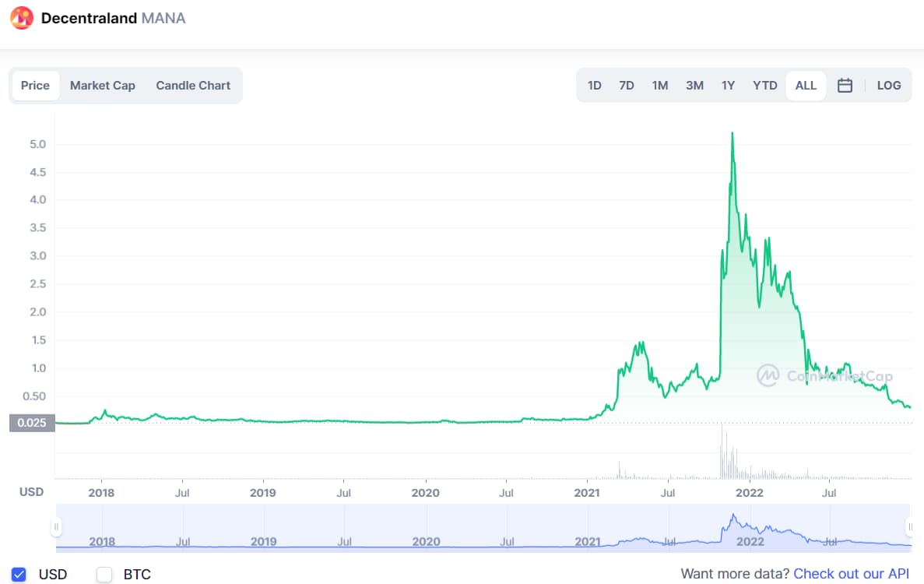The width and height of the screenshot is (924, 584).
Task: Select the ALL time range
Action: 806,86
